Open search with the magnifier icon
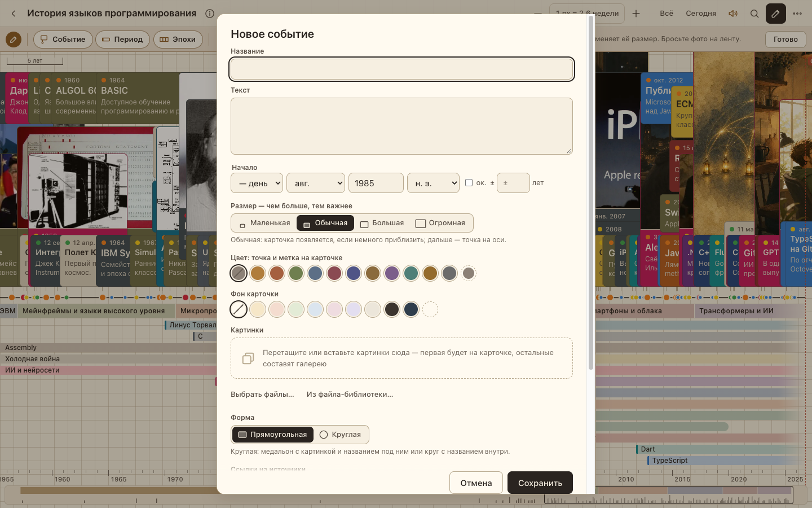The width and height of the screenshot is (812, 508). tap(754, 14)
